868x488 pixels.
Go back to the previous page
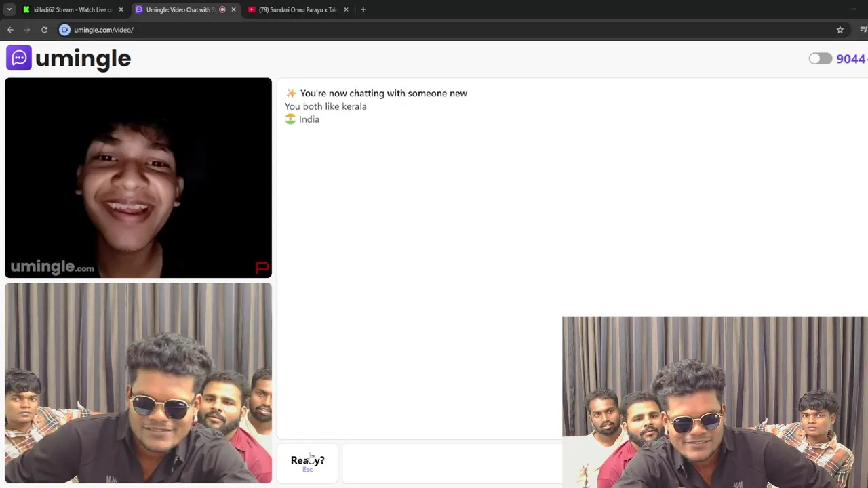tap(10, 30)
